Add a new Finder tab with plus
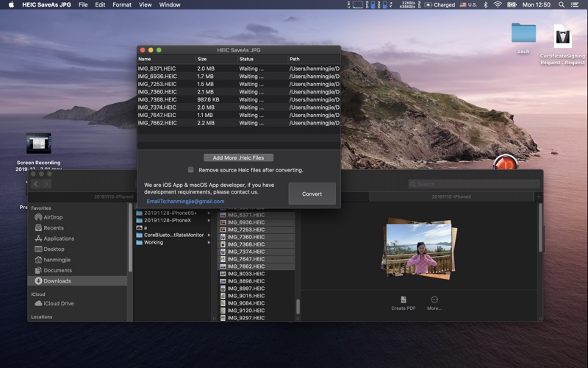 click(539, 197)
